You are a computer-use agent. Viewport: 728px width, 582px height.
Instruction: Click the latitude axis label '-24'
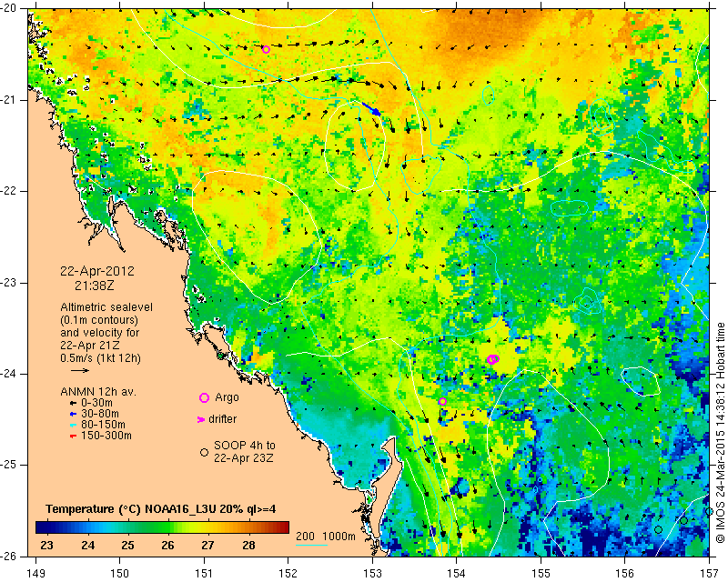[x=10, y=374]
